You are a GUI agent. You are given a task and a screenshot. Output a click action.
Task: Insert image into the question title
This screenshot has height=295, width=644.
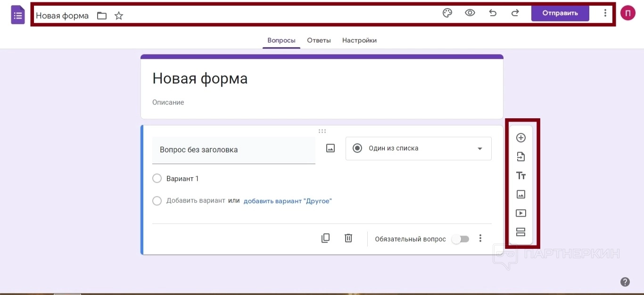(330, 148)
